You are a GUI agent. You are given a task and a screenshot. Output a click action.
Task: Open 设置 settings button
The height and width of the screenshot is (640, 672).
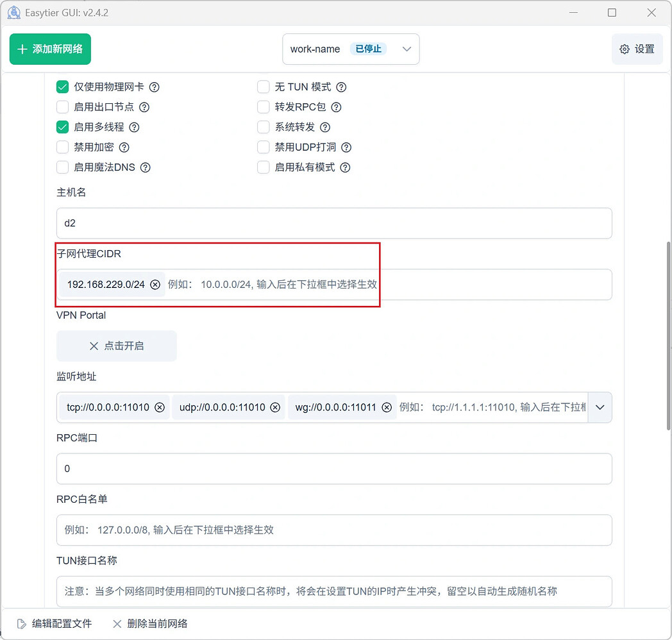coord(637,49)
